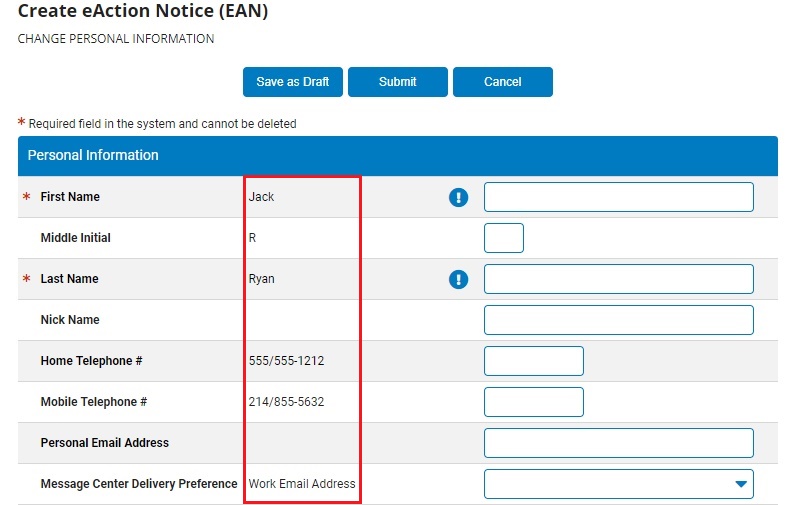Open the Message Center Delivery Preference dropdown
795x505 pixels.
(x=618, y=484)
